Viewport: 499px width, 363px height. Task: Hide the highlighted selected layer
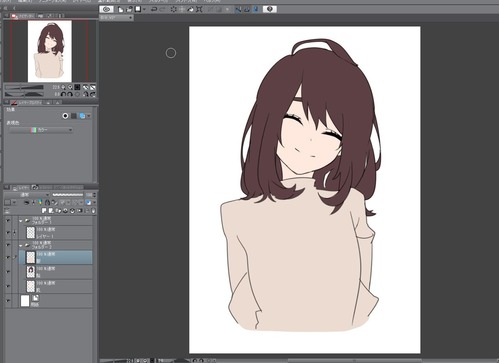click(8, 257)
